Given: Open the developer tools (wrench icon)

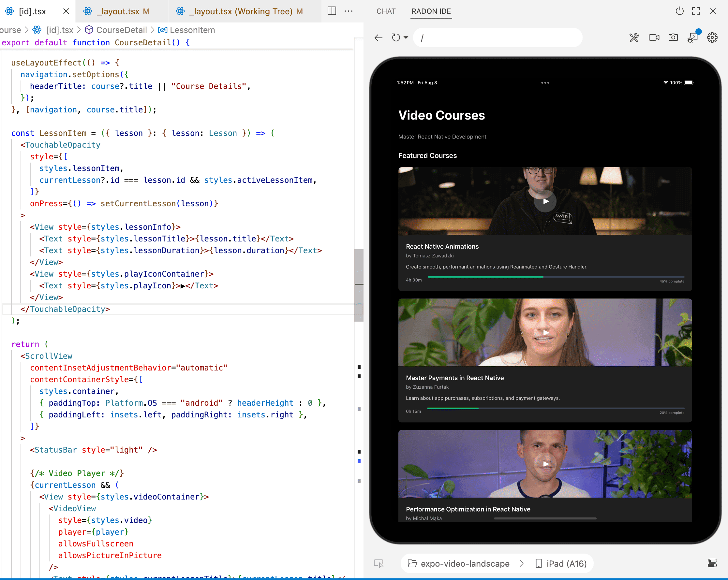Looking at the screenshot, I should 634,37.
